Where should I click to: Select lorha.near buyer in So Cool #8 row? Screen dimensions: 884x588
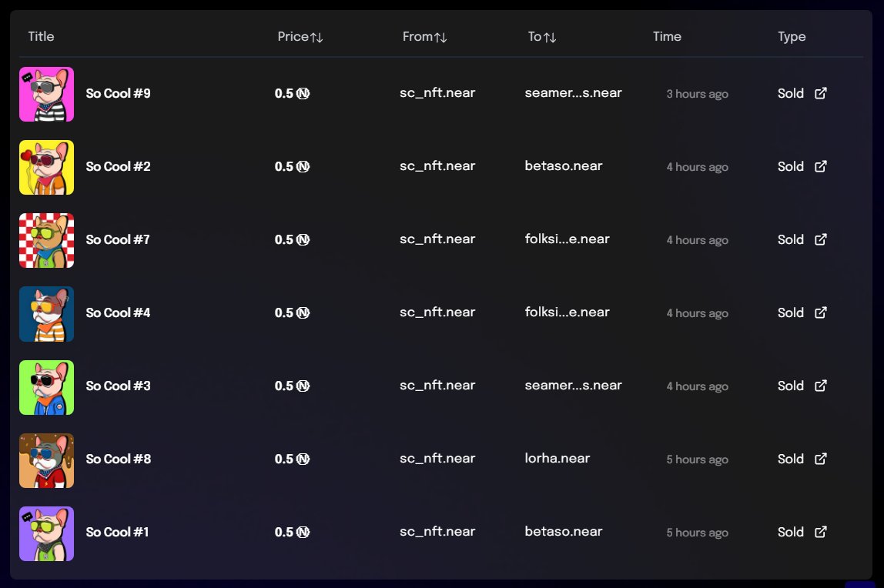[557, 458]
